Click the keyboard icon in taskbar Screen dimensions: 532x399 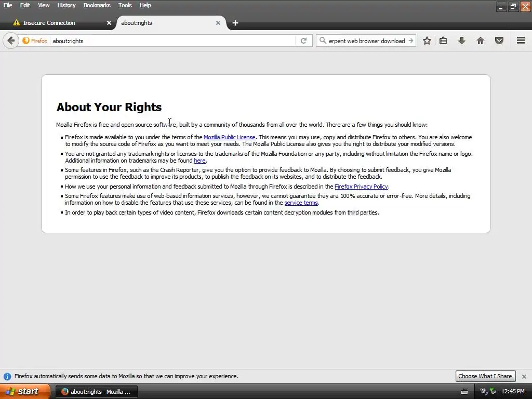pos(464,392)
